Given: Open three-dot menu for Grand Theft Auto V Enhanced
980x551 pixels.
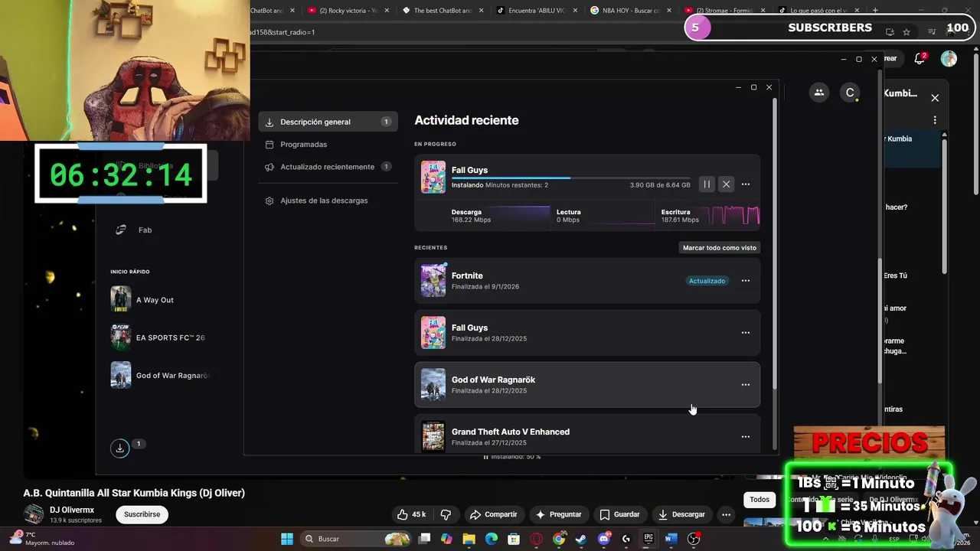Looking at the screenshot, I should [x=746, y=437].
